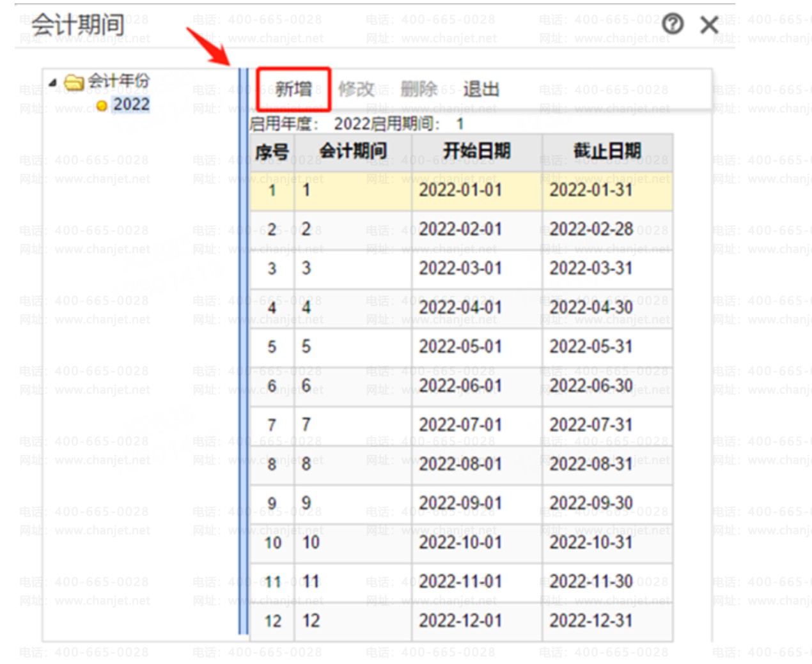Select the 2022 year node
This screenshot has height=664, width=812.
coord(131,105)
